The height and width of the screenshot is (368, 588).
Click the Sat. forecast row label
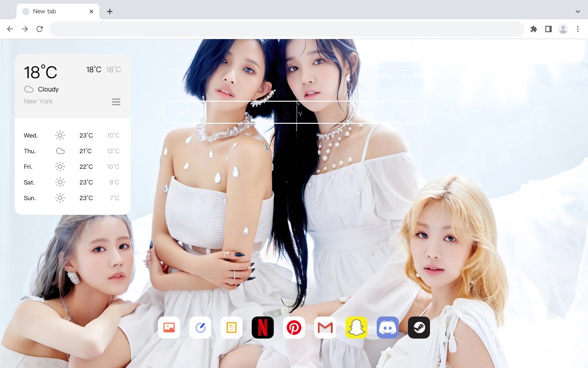29,182
